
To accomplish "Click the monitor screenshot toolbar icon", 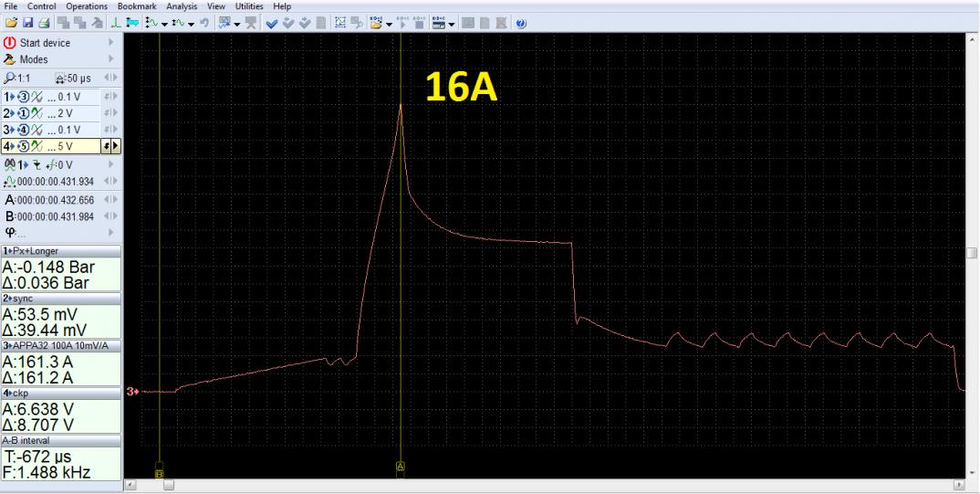I will (x=224, y=23).
